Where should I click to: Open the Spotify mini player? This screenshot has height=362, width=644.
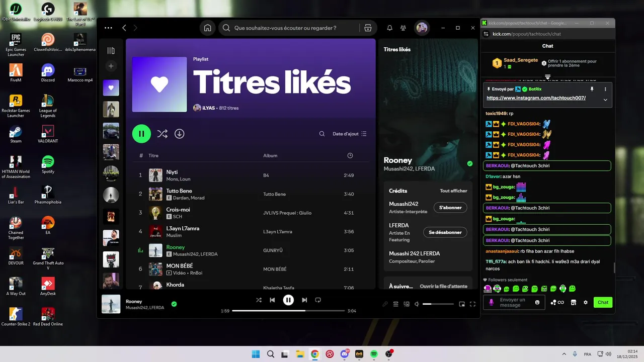coord(462,304)
